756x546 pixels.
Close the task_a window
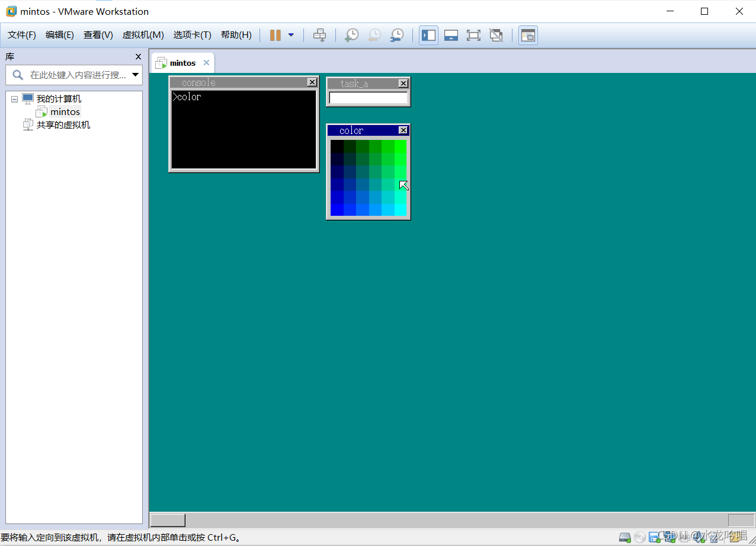(403, 84)
